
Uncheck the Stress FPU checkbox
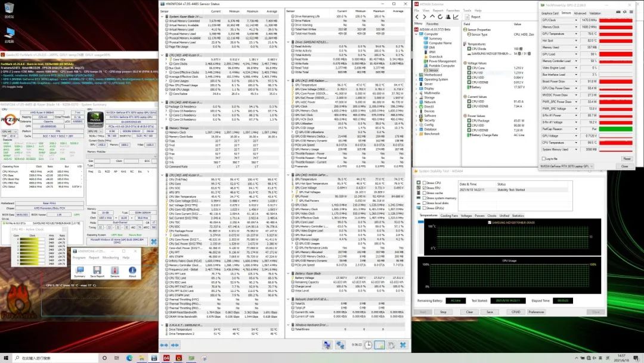coord(423,187)
